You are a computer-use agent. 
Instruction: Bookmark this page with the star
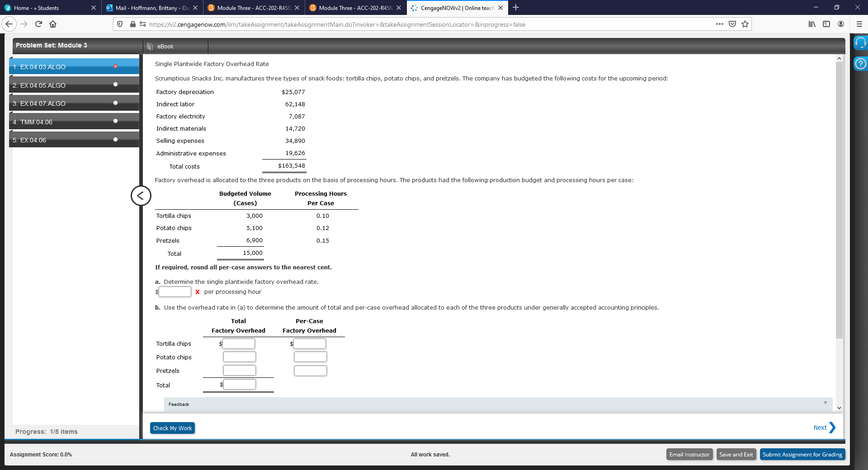tap(745, 24)
